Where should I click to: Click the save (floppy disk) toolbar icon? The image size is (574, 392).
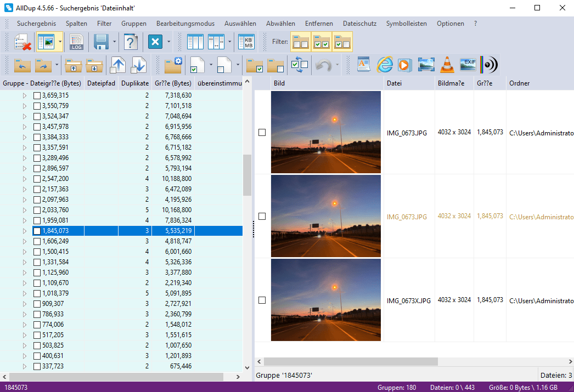[x=100, y=42]
